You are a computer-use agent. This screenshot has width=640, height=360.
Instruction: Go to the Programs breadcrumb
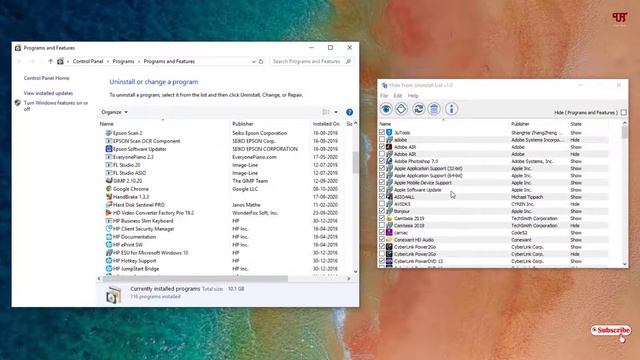[123, 62]
